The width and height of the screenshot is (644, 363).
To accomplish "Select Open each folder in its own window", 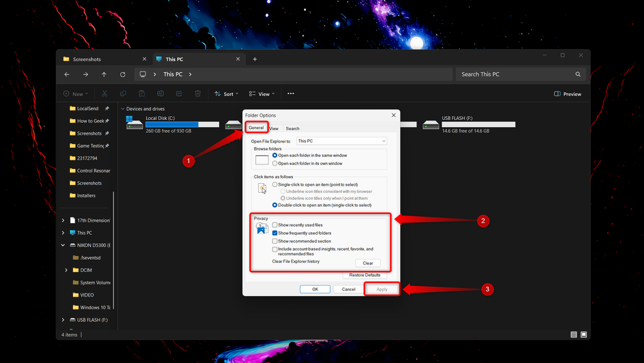I will pyautogui.click(x=275, y=164).
